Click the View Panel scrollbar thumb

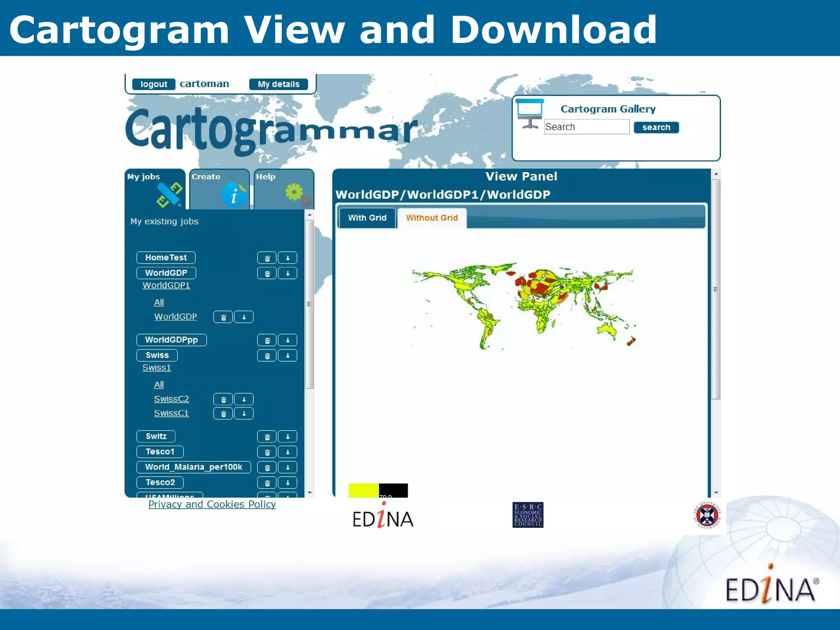point(716,290)
